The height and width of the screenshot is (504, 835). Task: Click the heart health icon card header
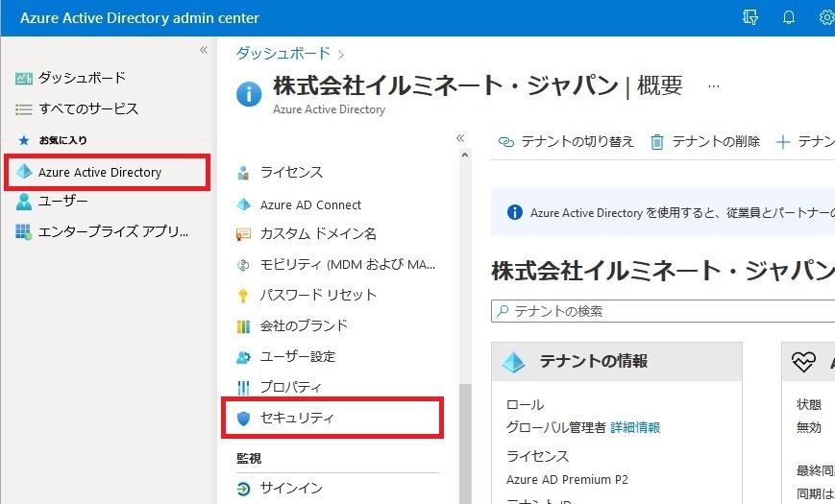(x=803, y=362)
